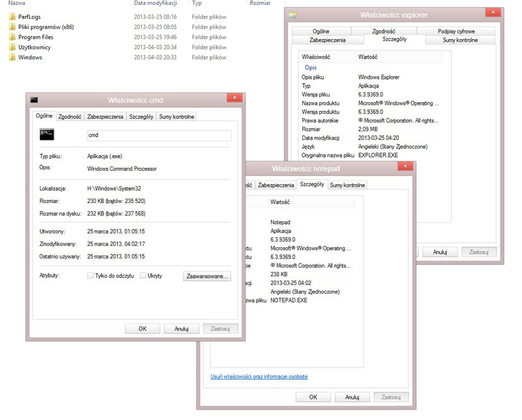Select '2,09 MB' size value

pyautogui.click(x=368, y=129)
